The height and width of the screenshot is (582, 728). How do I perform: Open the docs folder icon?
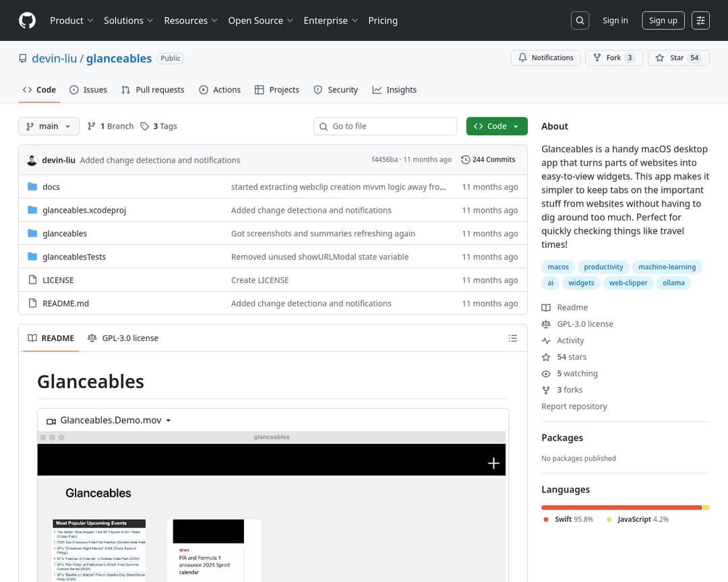[32, 187]
